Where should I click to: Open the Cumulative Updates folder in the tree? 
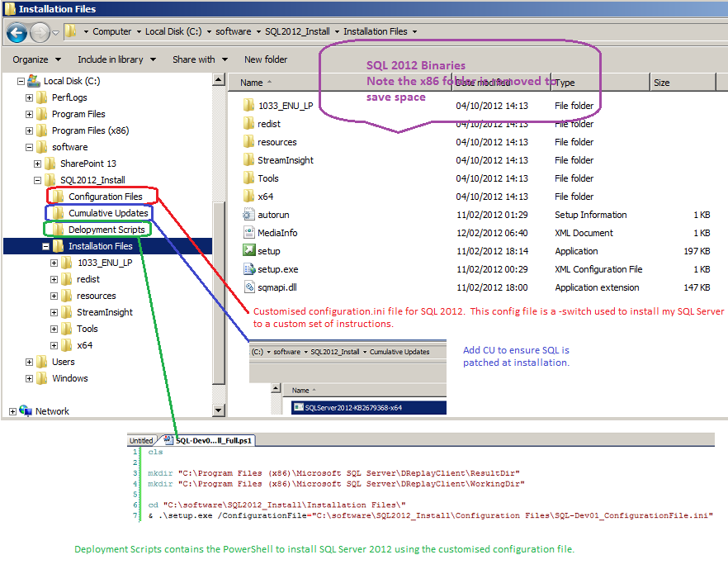pyautogui.click(x=108, y=213)
